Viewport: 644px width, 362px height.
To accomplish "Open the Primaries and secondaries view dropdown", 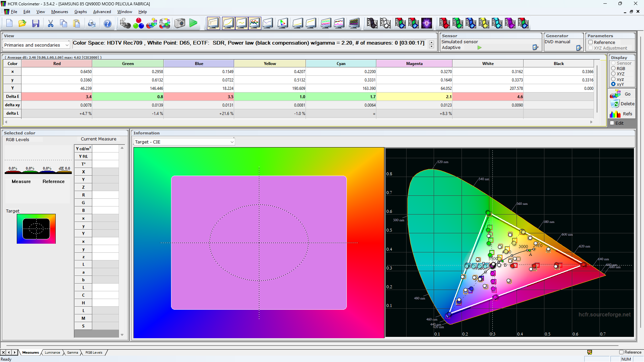I will (67, 45).
